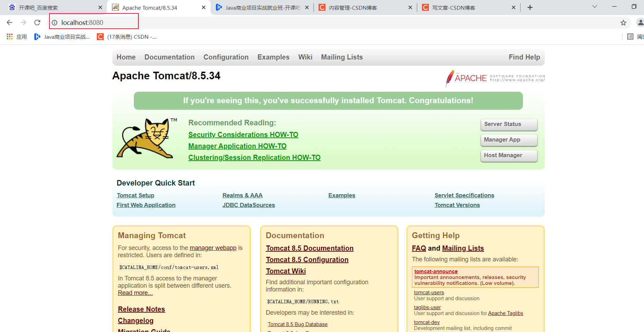Open the Java商业项目实战 bookmark
The width and height of the screenshot is (644, 332).
tap(62, 37)
